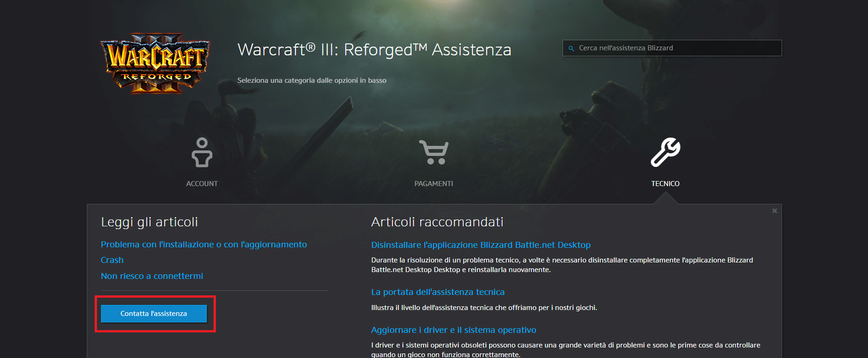Open the Non riesco a connettermi link

click(x=152, y=276)
